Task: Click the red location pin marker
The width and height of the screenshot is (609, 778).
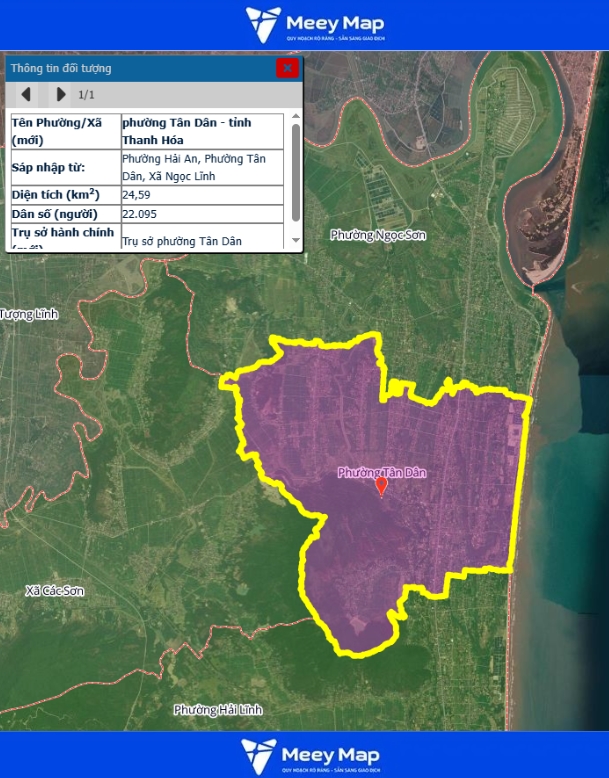Action: point(381,486)
